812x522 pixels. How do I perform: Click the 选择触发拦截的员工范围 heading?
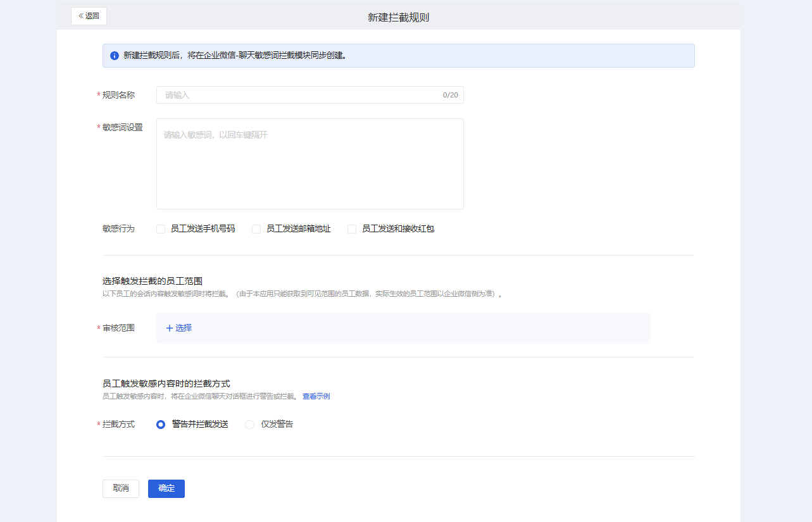click(x=153, y=281)
